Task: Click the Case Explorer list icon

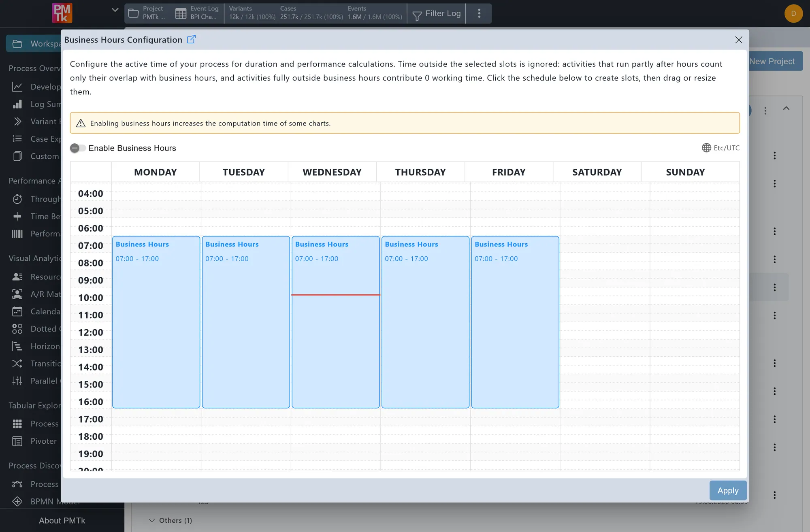Action: [x=17, y=139]
